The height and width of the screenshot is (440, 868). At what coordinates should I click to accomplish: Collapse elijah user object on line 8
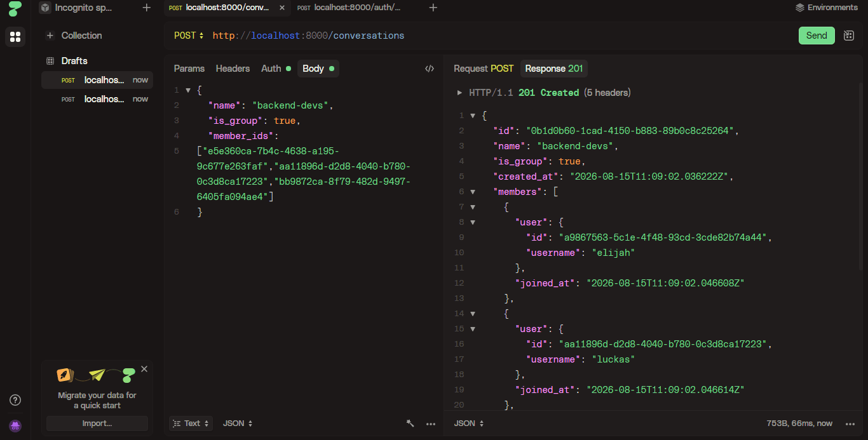pyautogui.click(x=473, y=222)
